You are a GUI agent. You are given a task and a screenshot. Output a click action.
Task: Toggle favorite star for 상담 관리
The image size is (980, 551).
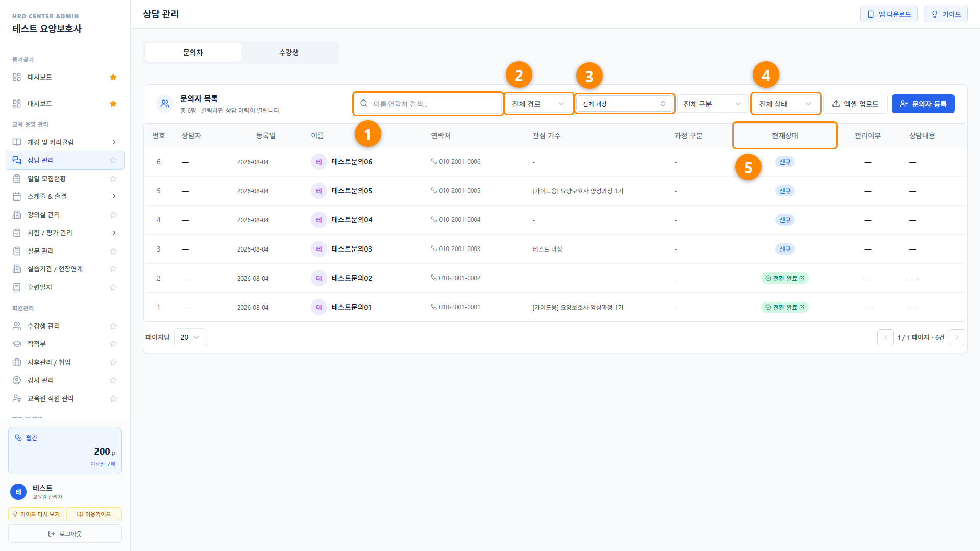[x=113, y=160]
